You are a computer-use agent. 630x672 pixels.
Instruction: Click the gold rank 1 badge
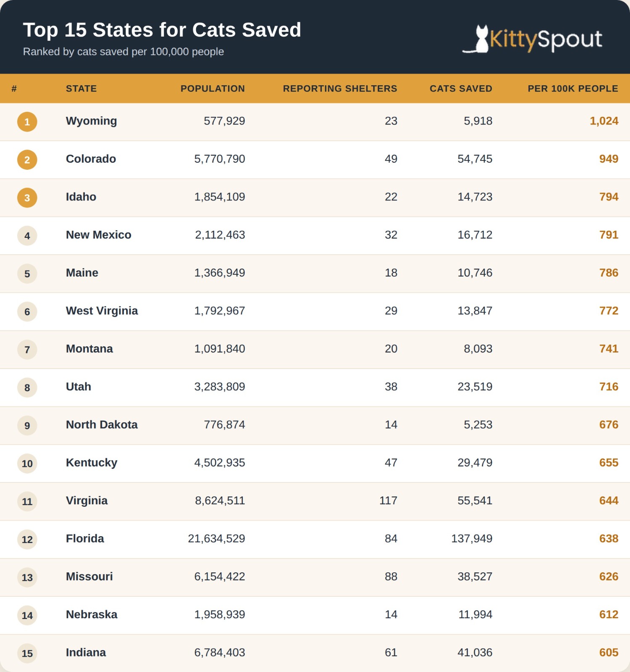27,122
